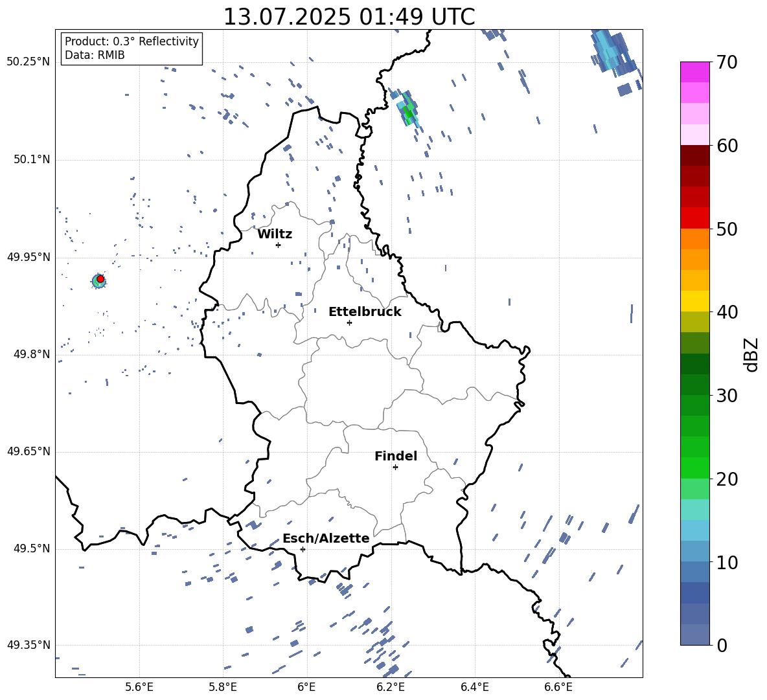767x700 pixels.
Task: Click the Esch/Alzette city label
Action: (326, 538)
